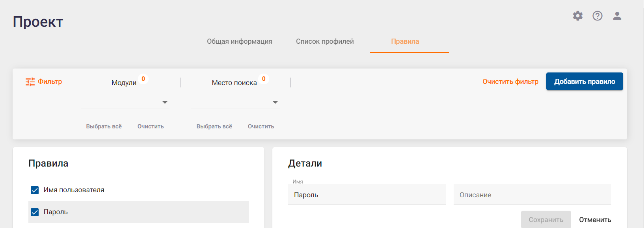
Task: Switch to the Список профилей tab
Action: 325,41
